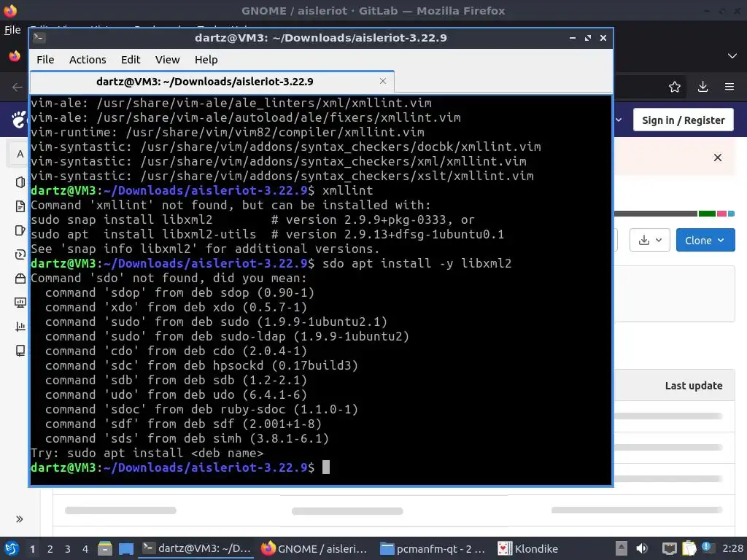
Task: Select the pinned Firefox tab icon
Action: pos(15,56)
